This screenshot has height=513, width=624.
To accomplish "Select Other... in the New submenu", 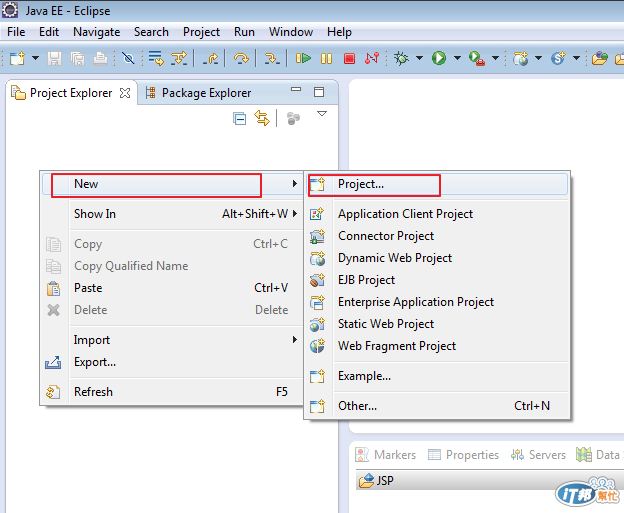I will [437, 406].
